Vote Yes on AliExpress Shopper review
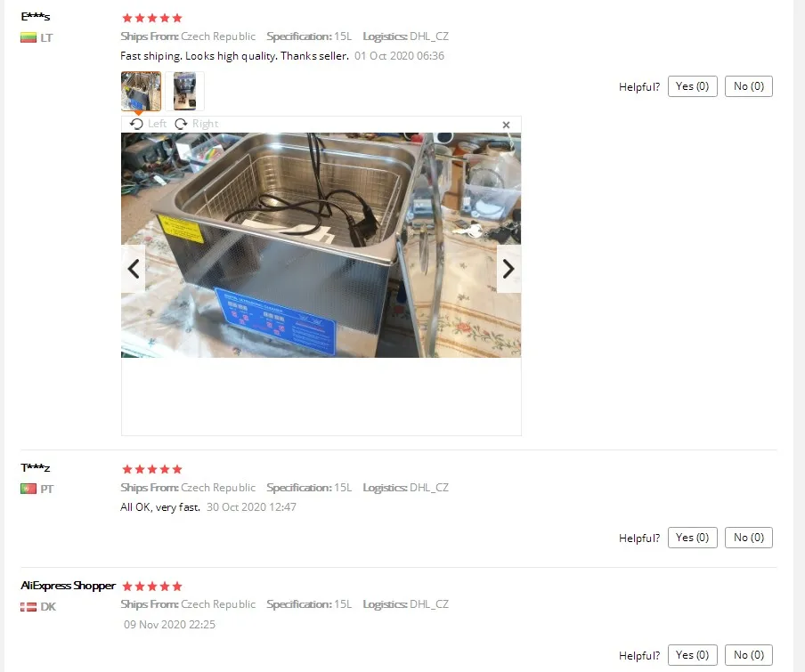Viewport: 805px width, 672px height. click(692, 655)
